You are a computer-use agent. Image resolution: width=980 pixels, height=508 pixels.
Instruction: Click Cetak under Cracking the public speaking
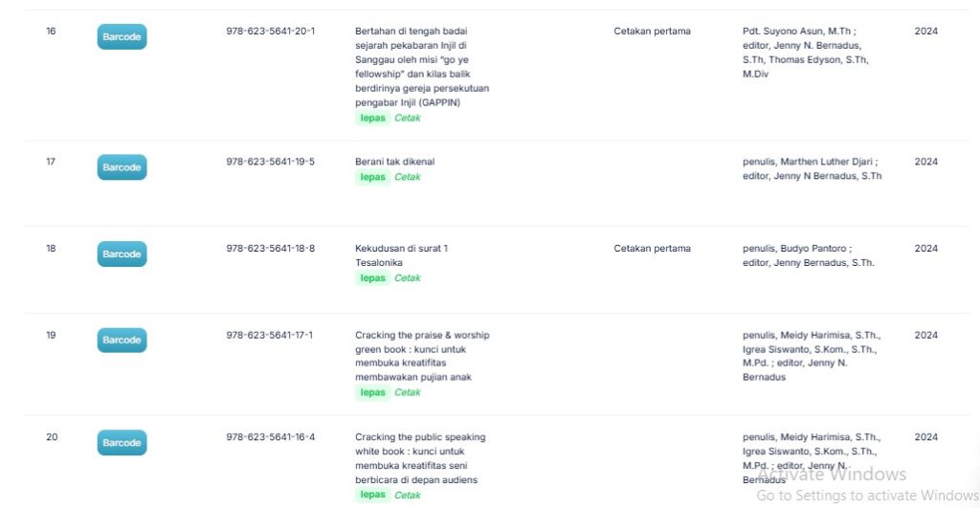click(408, 495)
